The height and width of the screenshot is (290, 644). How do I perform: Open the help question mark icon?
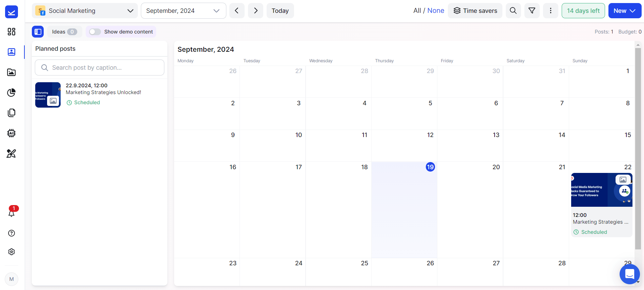click(x=12, y=233)
